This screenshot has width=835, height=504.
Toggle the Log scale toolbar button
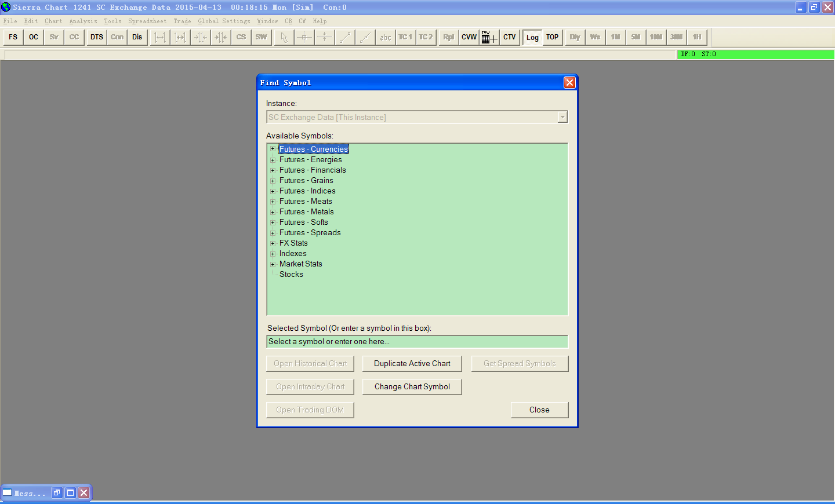pos(532,37)
